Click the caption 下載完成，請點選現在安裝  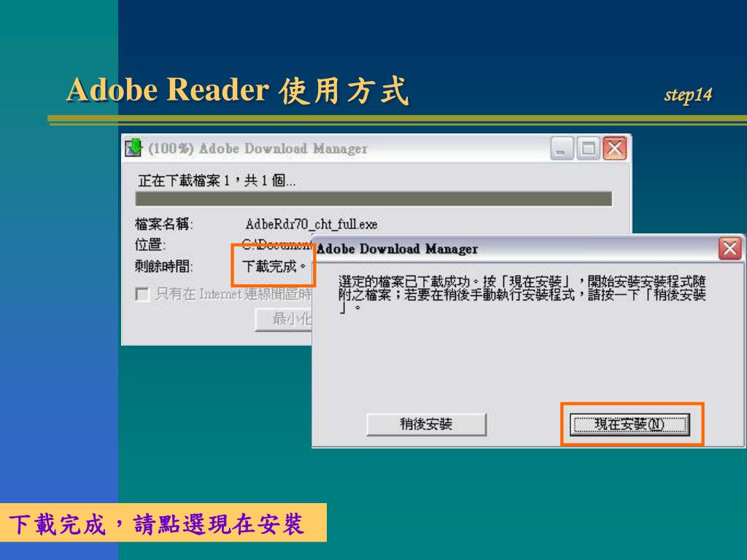click(x=157, y=524)
